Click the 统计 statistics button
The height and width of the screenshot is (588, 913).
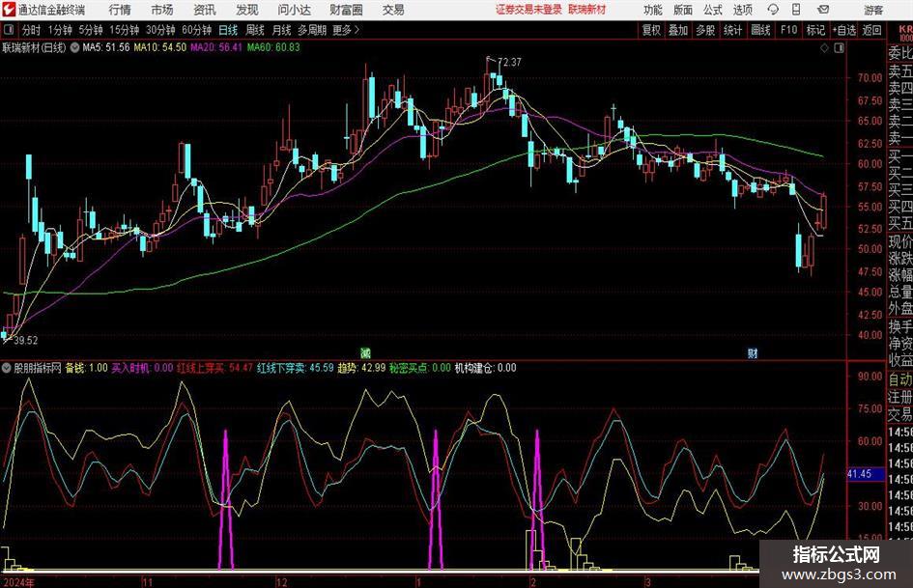click(x=732, y=30)
